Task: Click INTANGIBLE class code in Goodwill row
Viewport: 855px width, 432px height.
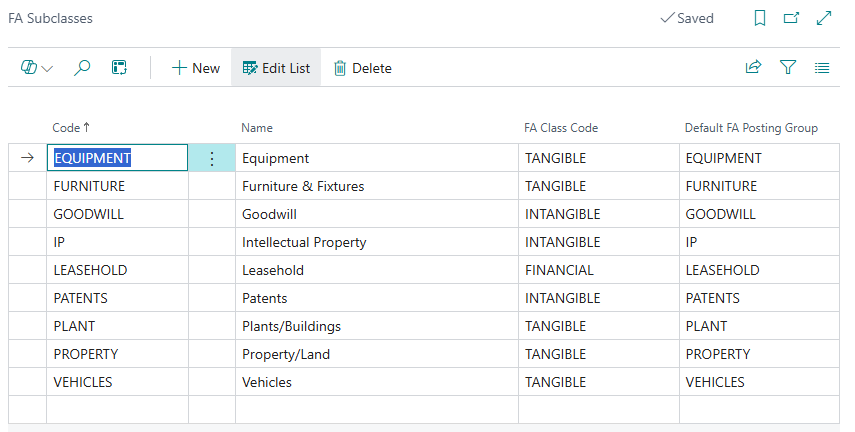Action: pos(599,214)
